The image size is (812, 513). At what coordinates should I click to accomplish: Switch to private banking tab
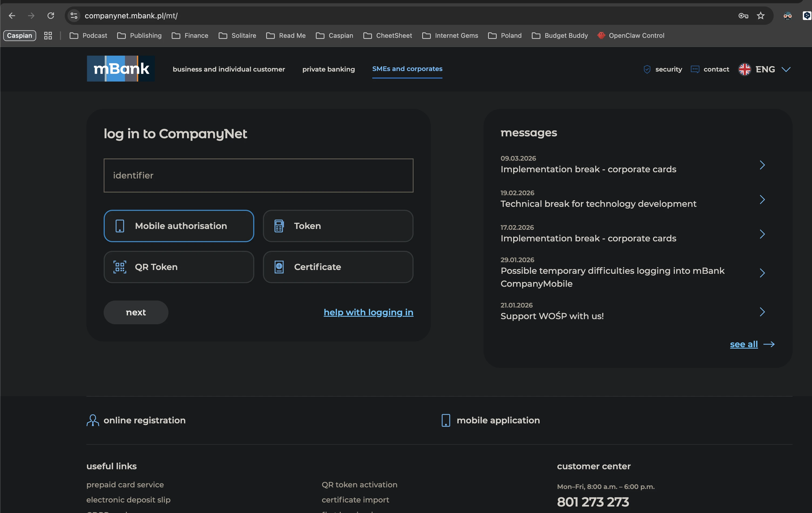[329, 69]
